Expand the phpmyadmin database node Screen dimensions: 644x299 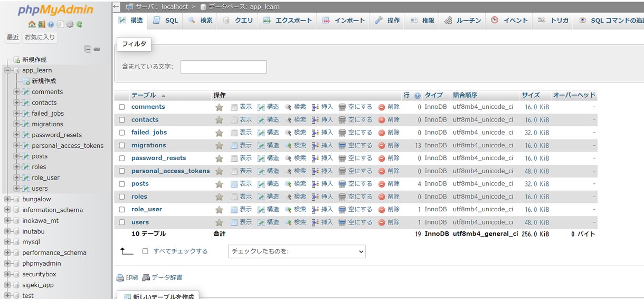click(x=7, y=264)
